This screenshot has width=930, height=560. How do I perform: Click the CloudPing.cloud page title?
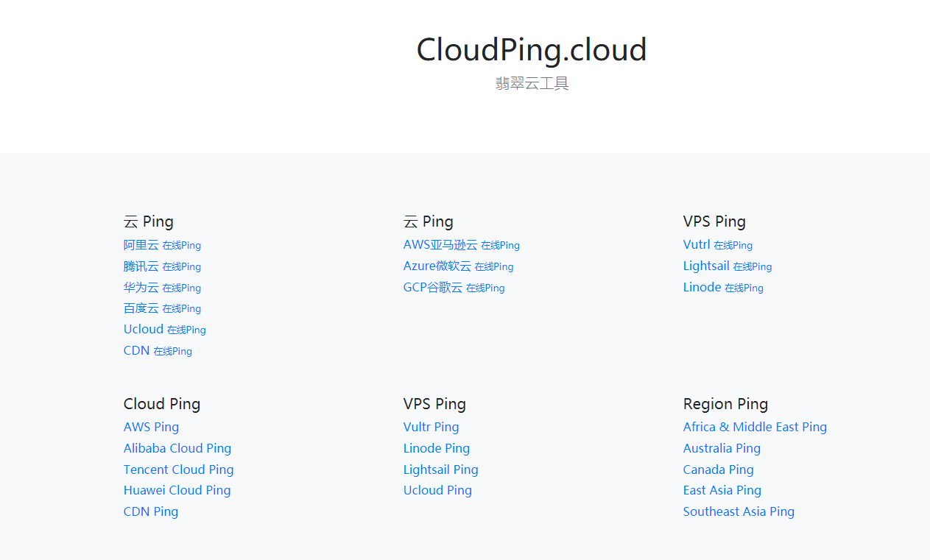[x=531, y=50]
